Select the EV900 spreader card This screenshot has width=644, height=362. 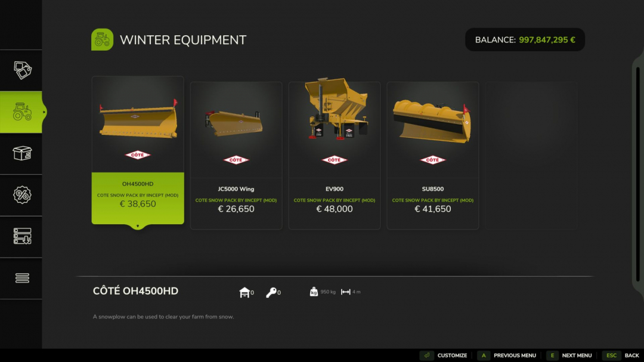pyautogui.click(x=335, y=155)
